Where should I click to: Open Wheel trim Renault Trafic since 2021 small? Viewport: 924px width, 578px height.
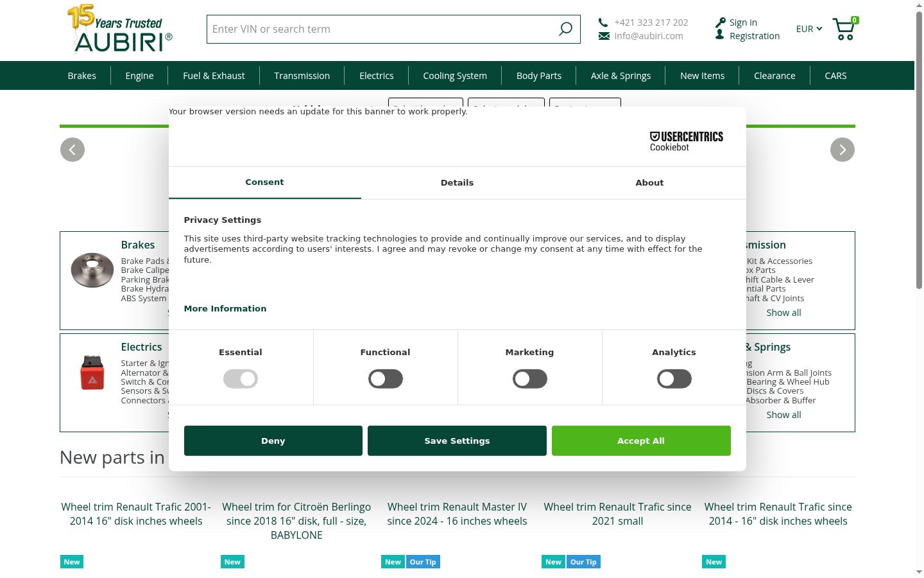[x=617, y=514]
